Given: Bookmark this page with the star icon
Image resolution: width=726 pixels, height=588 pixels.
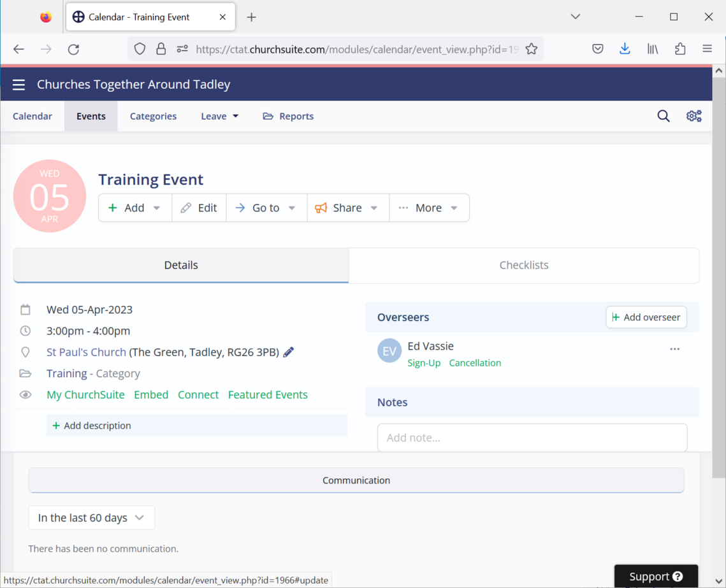Looking at the screenshot, I should click(532, 49).
